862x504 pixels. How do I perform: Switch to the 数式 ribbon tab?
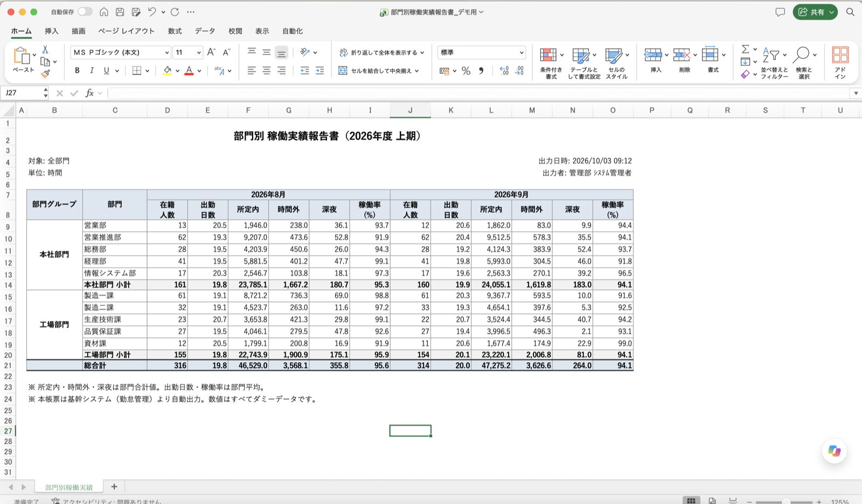[175, 31]
